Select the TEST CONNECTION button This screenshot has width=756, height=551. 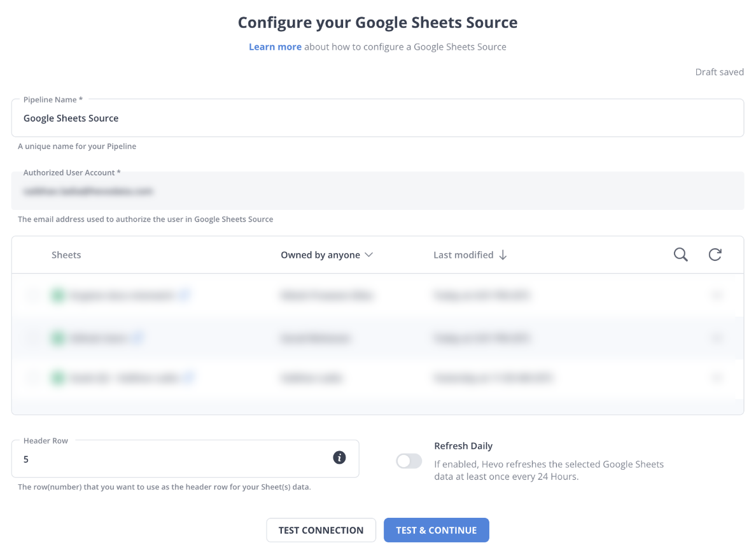click(x=321, y=530)
